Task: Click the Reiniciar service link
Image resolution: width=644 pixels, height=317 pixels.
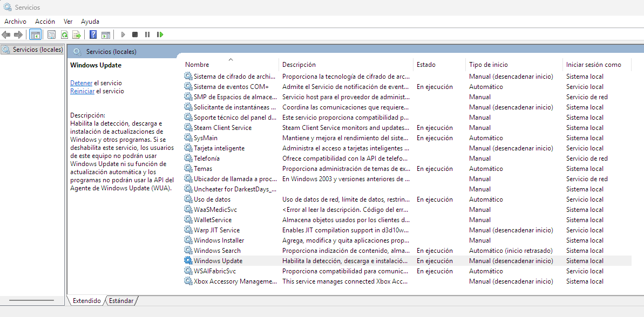Action: 82,91
